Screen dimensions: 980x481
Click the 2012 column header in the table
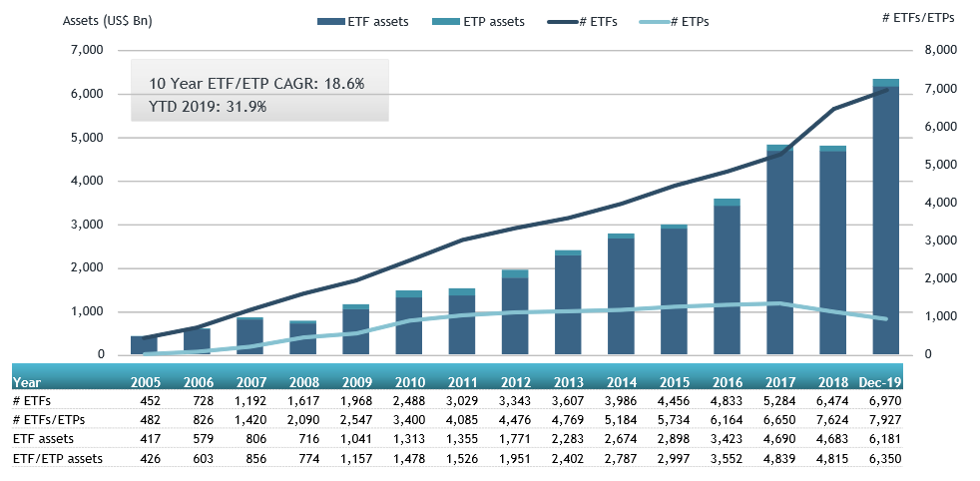(516, 380)
